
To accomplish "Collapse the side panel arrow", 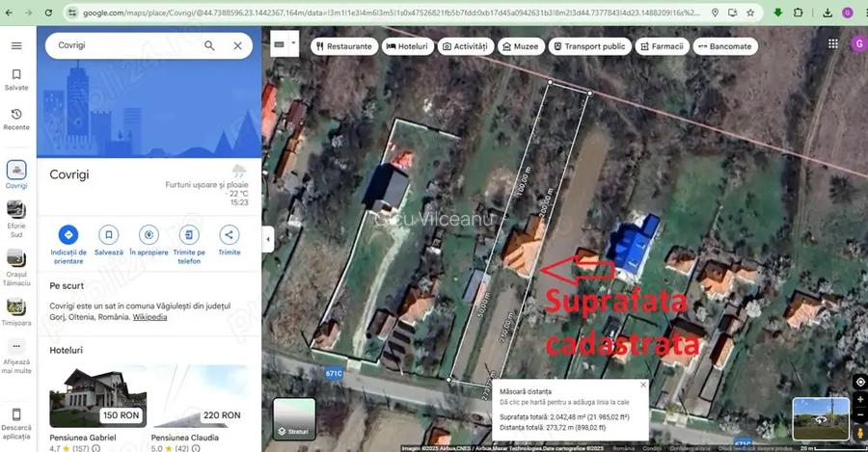I will click(268, 238).
